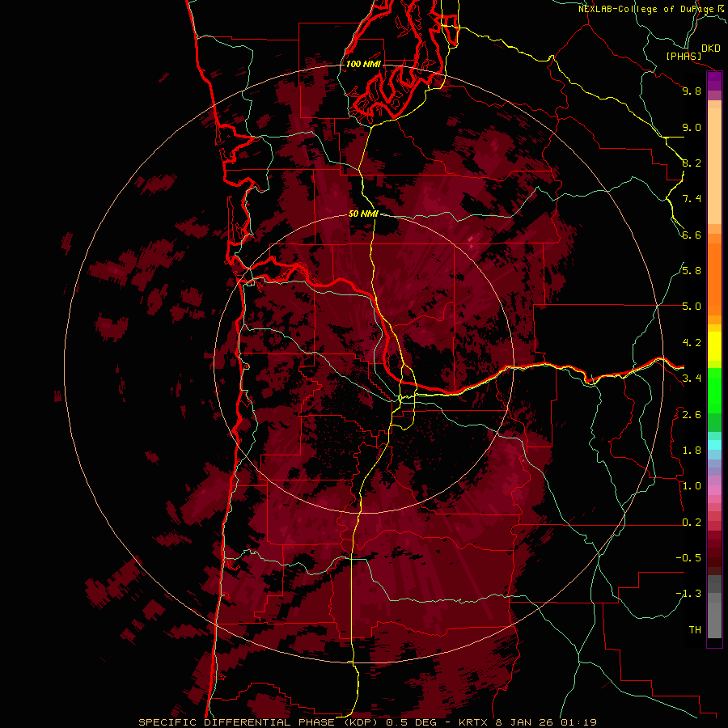The height and width of the screenshot is (728, 728).
Task: Pick the dark maroon swatch near -0.5
Action: (x=714, y=561)
